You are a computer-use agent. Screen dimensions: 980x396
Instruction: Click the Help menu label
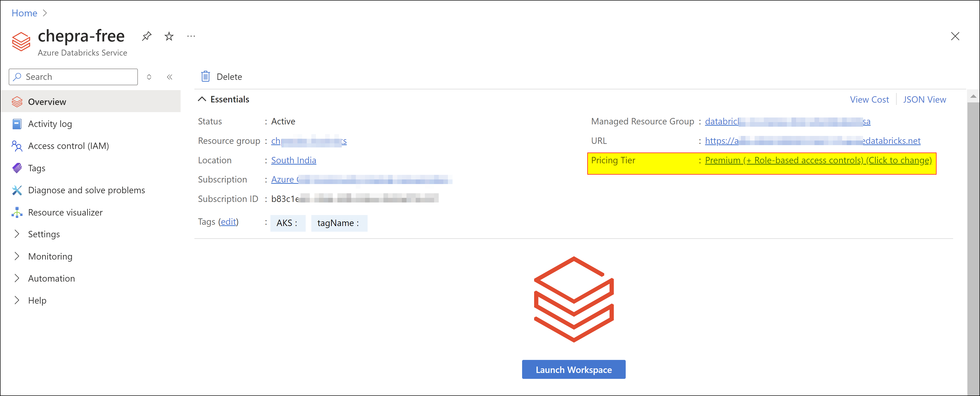(37, 301)
